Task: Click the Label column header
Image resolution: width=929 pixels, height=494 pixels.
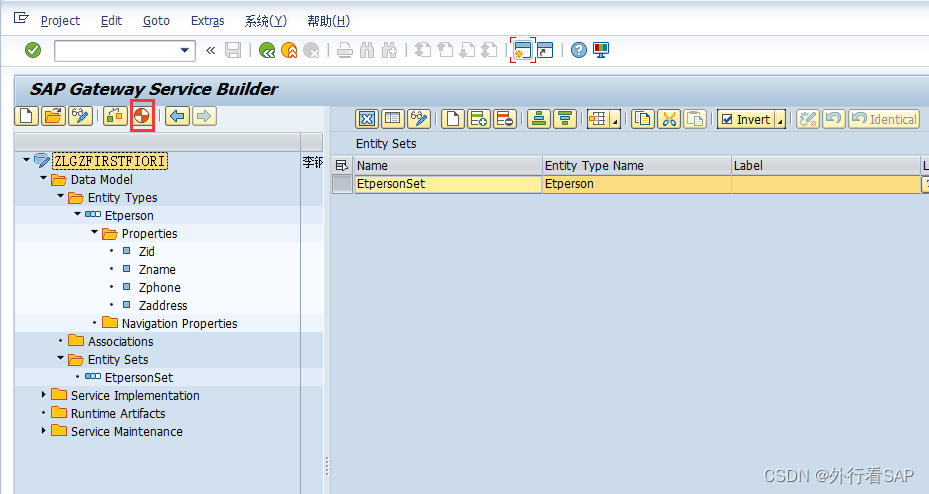Action: 826,166
